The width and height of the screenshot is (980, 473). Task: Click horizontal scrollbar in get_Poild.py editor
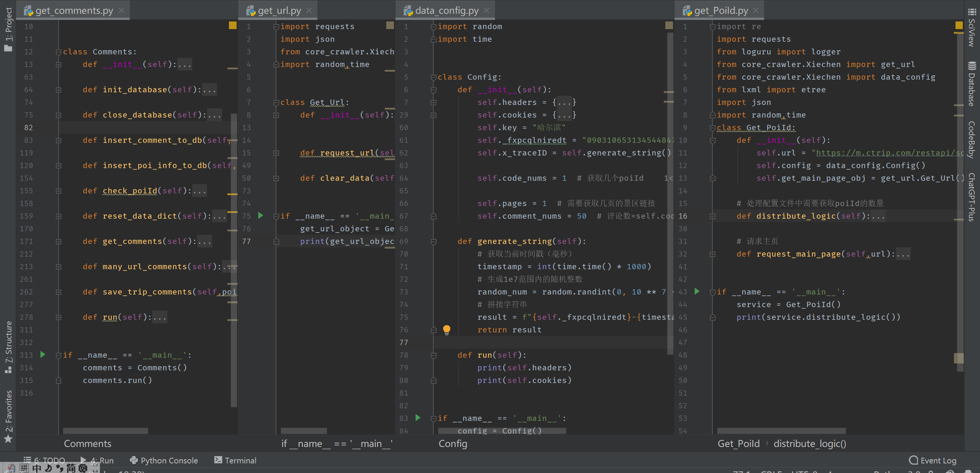781,431
